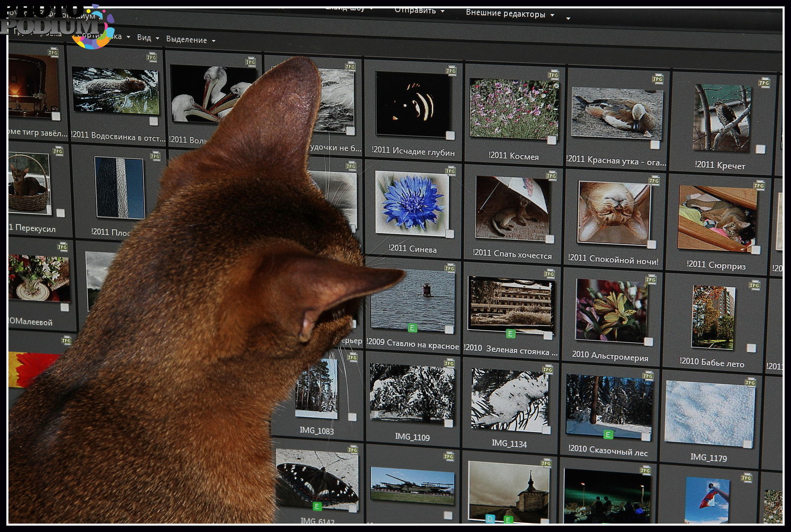
Task: Click the label '!2010 Бабье лето'
Action: click(x=712, y=363)
